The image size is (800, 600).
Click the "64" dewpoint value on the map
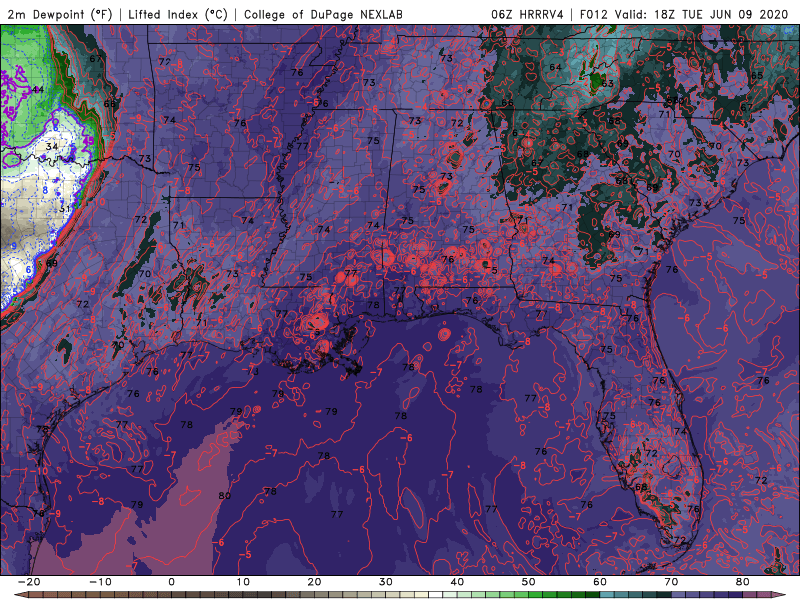tap(555, 67)
